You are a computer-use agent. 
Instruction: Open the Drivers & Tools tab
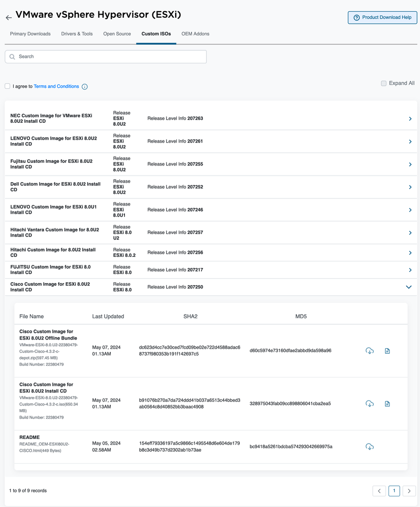click(x=77, y=34)
